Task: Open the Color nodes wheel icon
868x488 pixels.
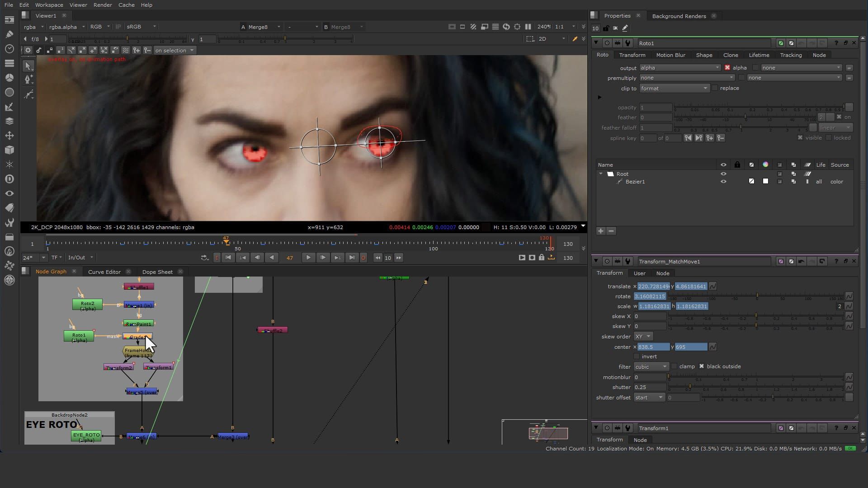Action: tap(9, 78)
